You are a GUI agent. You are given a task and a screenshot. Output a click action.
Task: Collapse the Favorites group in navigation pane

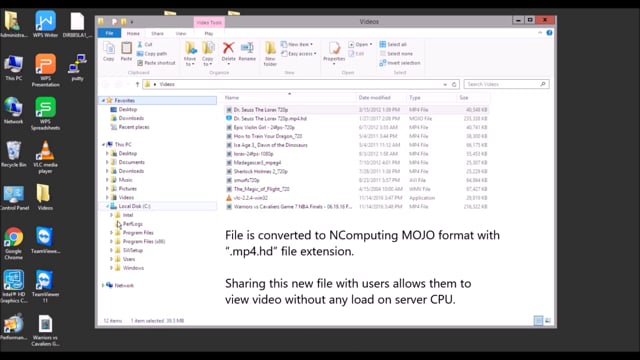(x=104, y=100)
